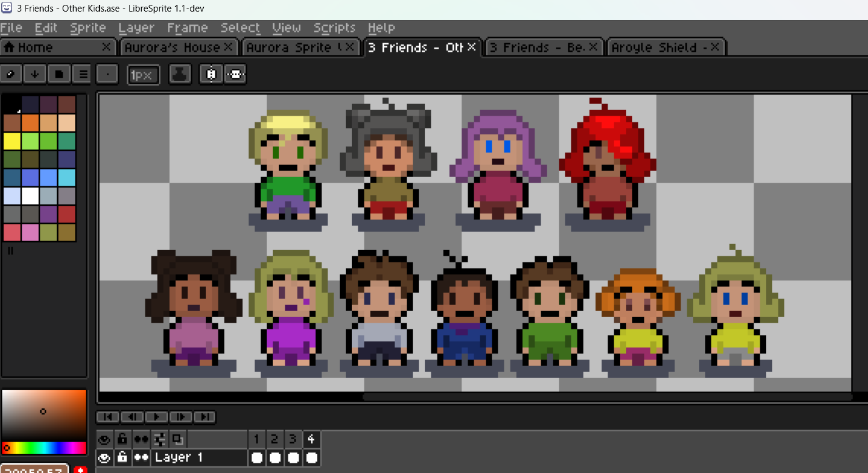Image resolution: width=868 pixels, height=473 pixels.
Task: Toggle onion skin in timeline header
Action: [x=178, y=439]
